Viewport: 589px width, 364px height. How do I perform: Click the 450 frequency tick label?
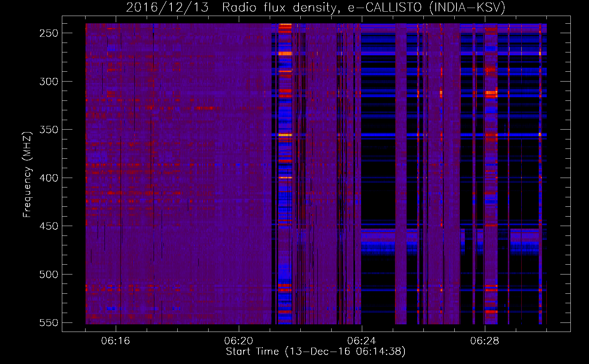[49, 226]
